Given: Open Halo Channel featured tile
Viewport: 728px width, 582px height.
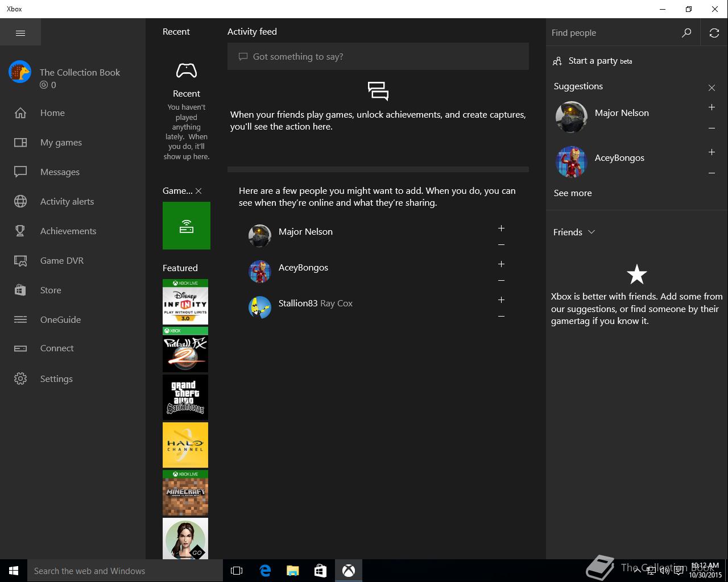Looking at the screenshot, I should pyautogui.click(x=185, y=445).
